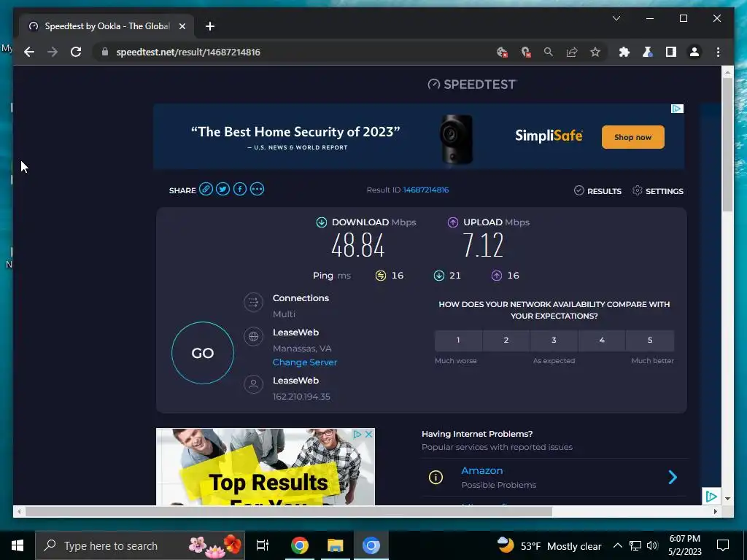Rate network availability as 2
The image size is (747, 560).
506,340
